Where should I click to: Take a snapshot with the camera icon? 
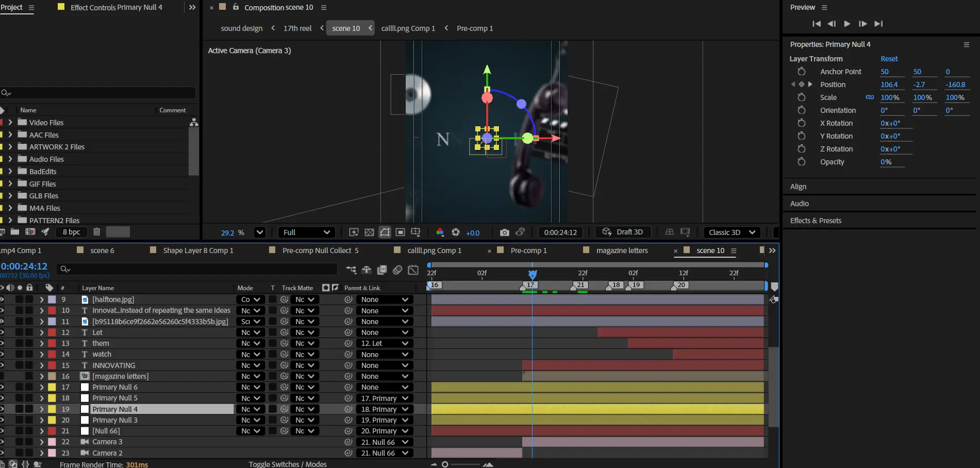click(504, 232)
